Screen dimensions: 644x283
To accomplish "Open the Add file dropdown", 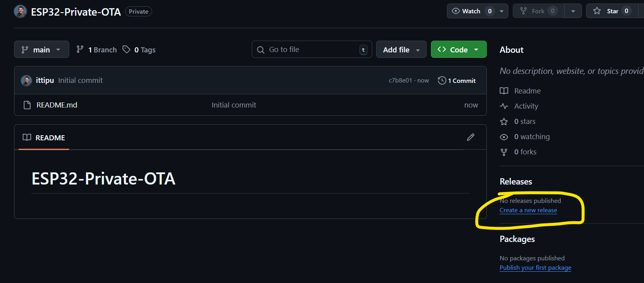I will pyautogui.click(x=401, y=50).
